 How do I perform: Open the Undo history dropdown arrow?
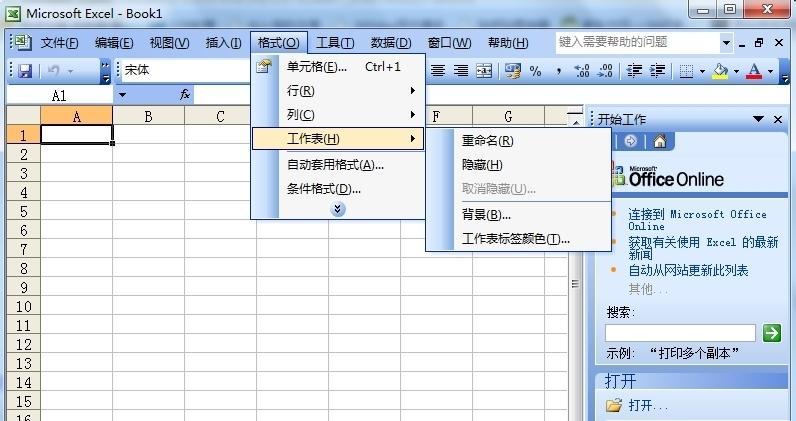click(70, 71)
